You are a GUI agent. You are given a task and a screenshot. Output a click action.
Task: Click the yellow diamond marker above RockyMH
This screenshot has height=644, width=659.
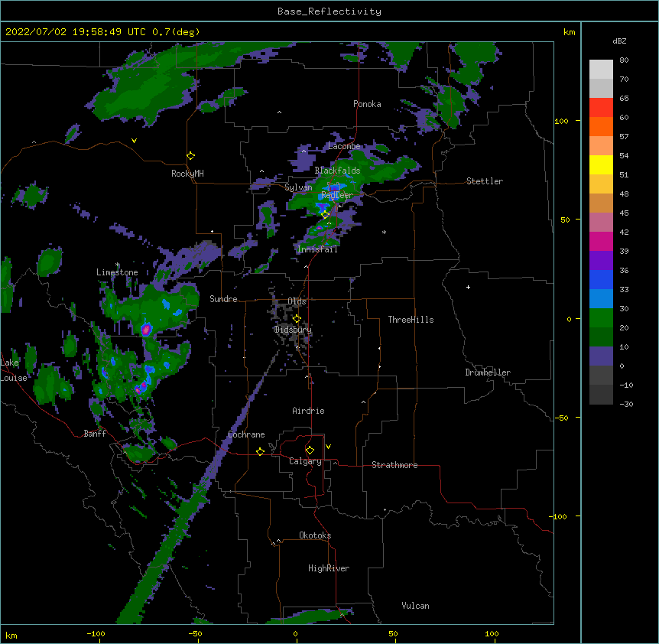[191, 156]
